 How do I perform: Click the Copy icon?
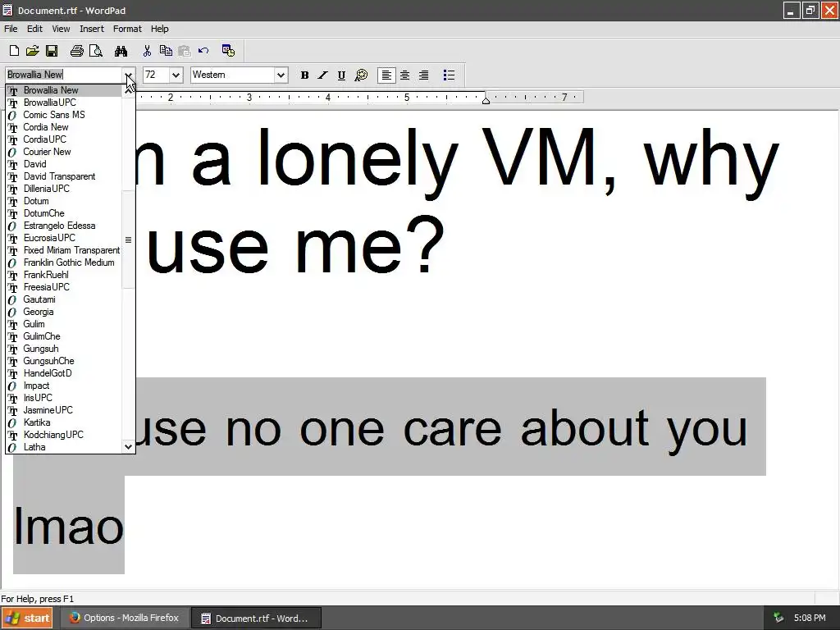tap(166, 51)
